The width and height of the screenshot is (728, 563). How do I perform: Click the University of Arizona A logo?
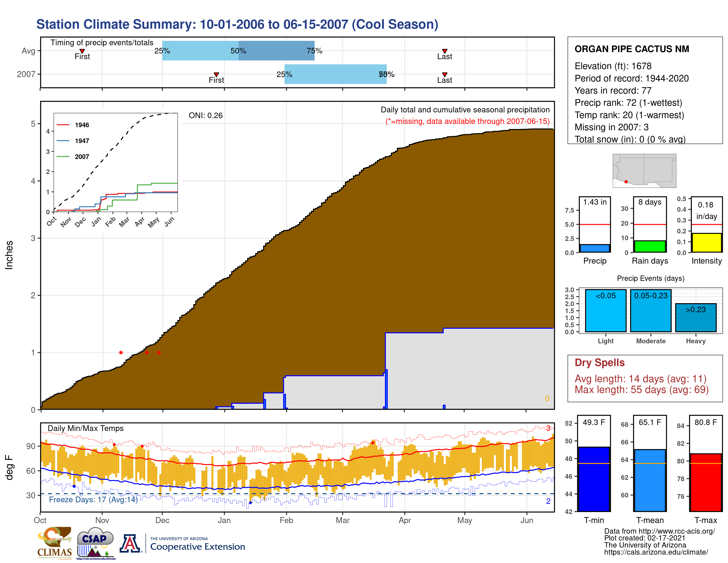(130, 543)
